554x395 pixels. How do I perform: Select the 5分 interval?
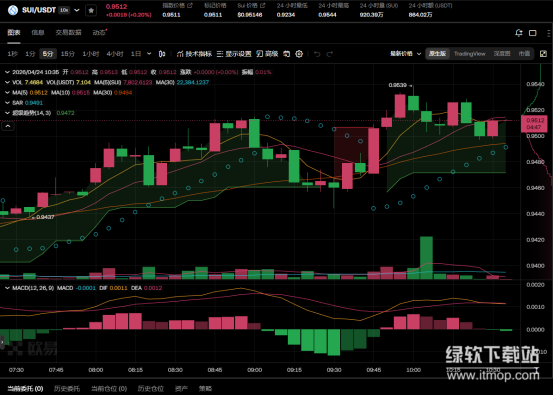point(48,54)
